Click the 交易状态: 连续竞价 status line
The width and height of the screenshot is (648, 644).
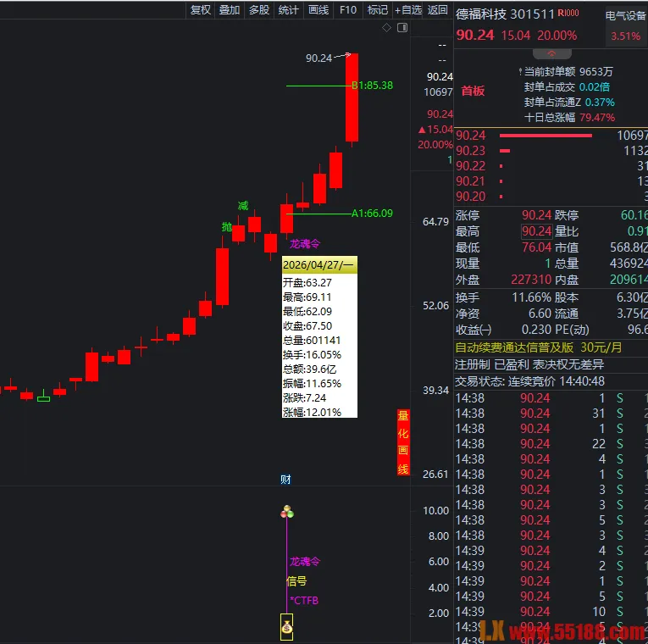(x=529, y=381)
